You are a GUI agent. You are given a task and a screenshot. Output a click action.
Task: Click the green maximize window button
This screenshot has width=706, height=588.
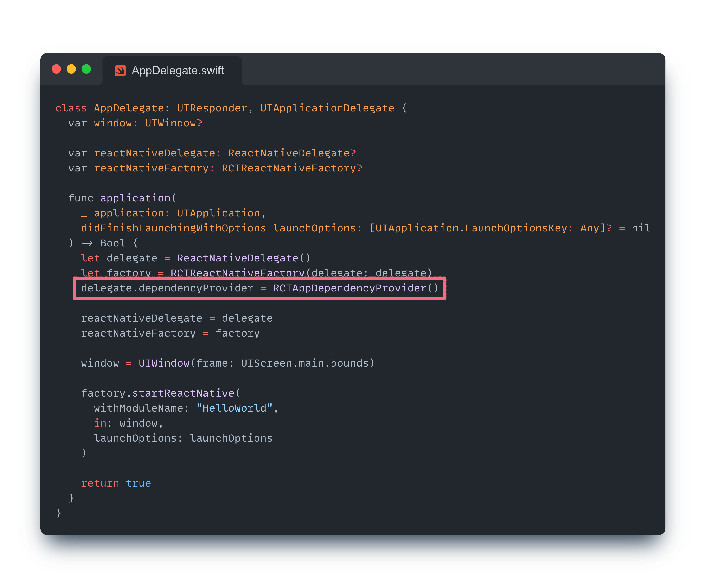pyautogui.click(x=86, y=69)
